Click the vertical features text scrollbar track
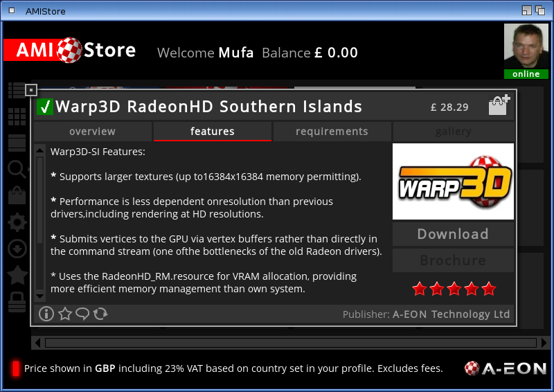The image size is (554, 392). coord(40,224)
